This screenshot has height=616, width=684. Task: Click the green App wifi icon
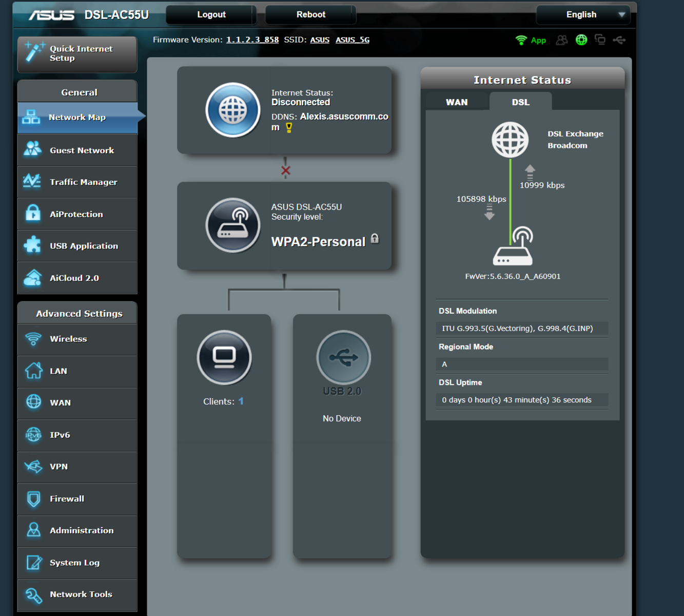pyautogui.click(x=521, y=40)
